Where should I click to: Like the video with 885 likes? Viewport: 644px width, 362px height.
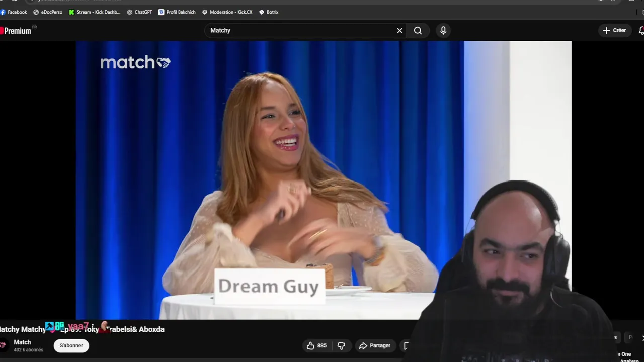click(316, 345)
